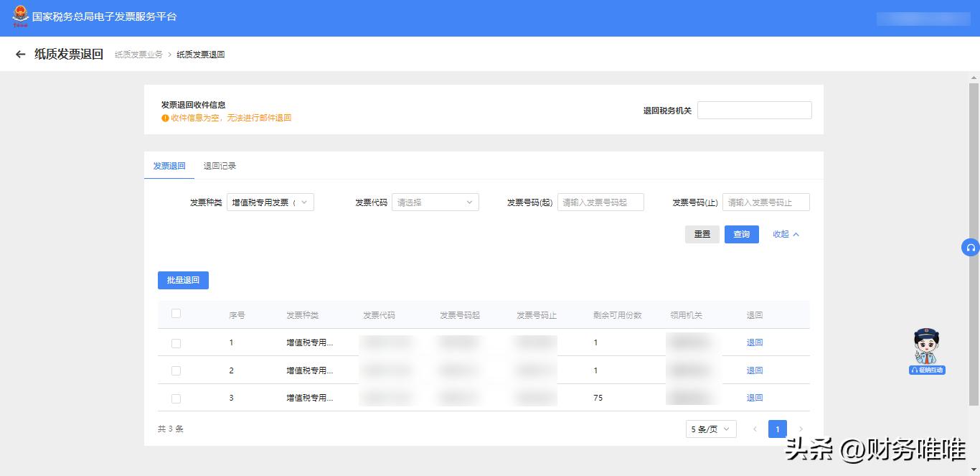The width and height of the screenshot is (980, 476).
Task: Click page number 1 in pagination
Action: point(777,429)
